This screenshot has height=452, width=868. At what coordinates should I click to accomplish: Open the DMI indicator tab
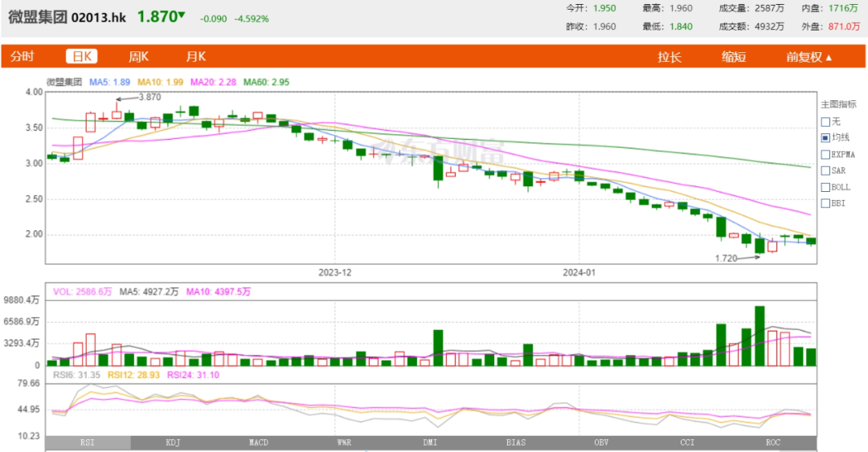pos(430,442)
